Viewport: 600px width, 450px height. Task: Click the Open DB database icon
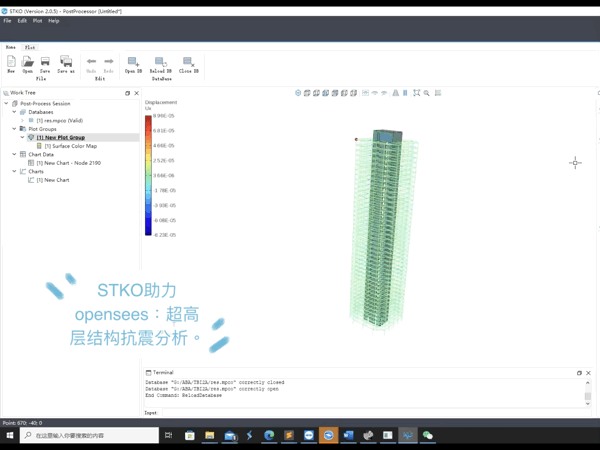tap(133, 64)
